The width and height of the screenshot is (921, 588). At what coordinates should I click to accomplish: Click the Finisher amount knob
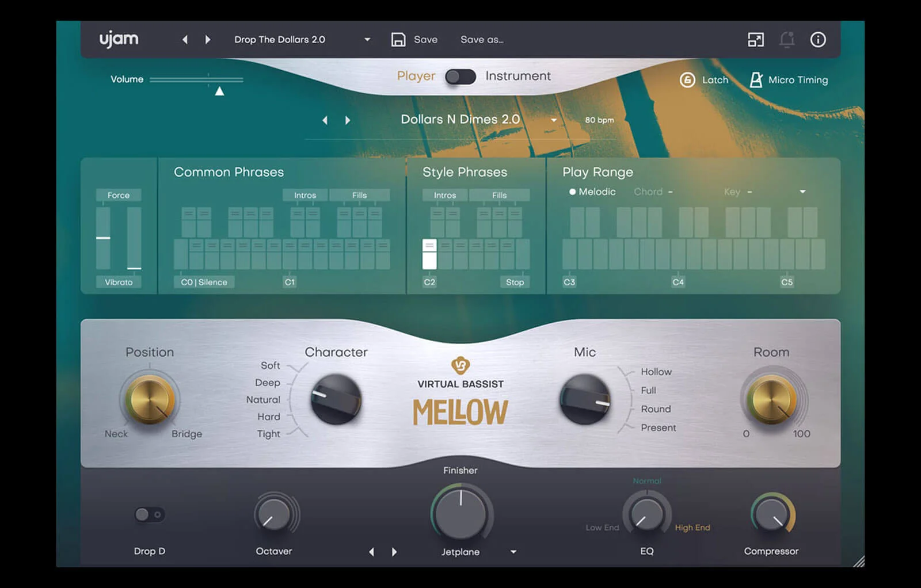(461, 514)
